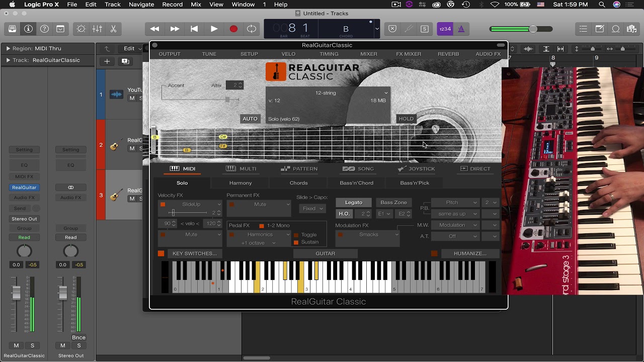Open the Library button in toolbar
Viewport: 644px width, 362px height.
pos(12,29)
